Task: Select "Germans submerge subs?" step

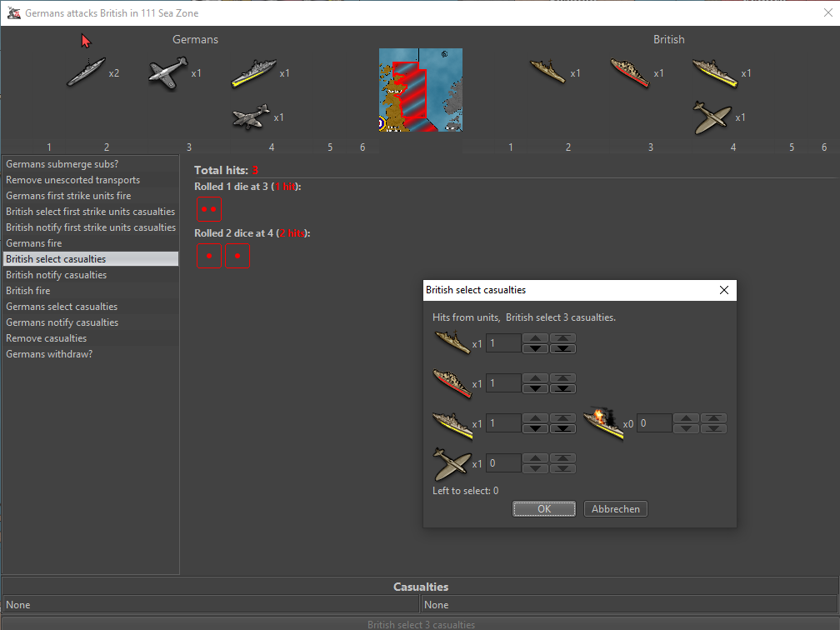Action: (62, 164)
